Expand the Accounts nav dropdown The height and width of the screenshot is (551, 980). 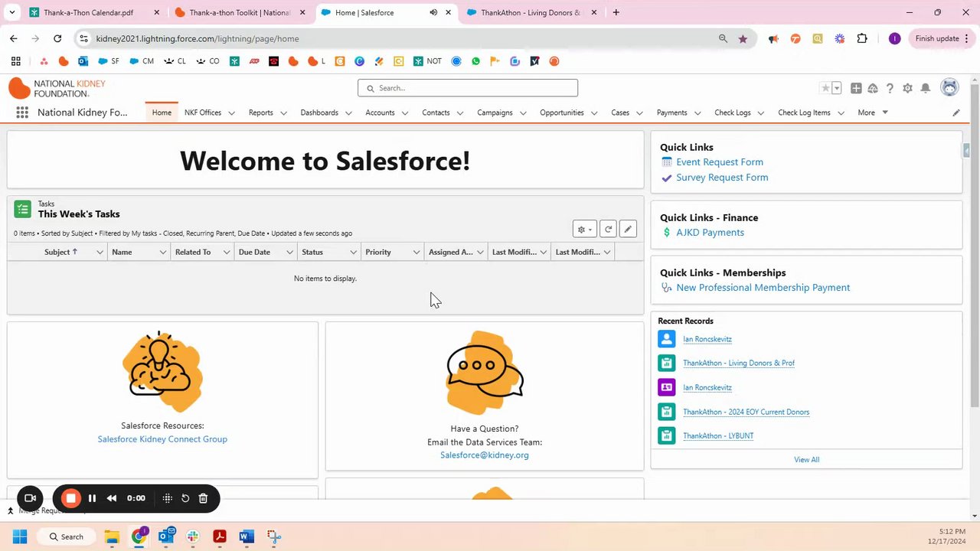click(x=404, y=113)
